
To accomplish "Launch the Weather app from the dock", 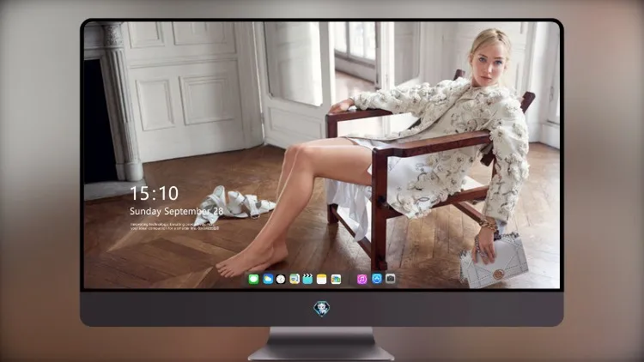I will tap(268, 279).
